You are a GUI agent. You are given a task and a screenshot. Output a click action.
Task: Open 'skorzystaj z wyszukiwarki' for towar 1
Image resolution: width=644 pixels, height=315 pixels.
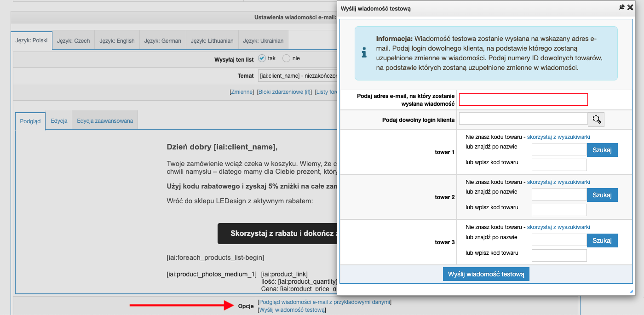pos(558,137)
